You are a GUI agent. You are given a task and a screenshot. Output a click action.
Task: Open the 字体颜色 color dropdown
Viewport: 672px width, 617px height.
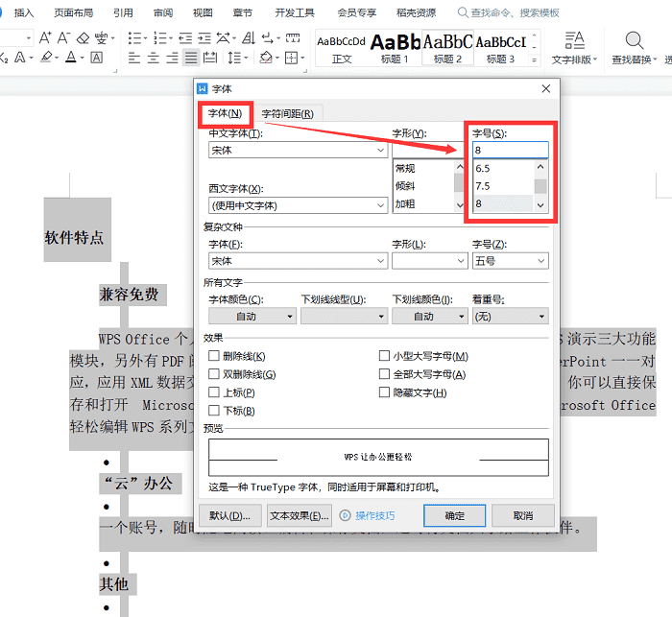coord(252,317)
